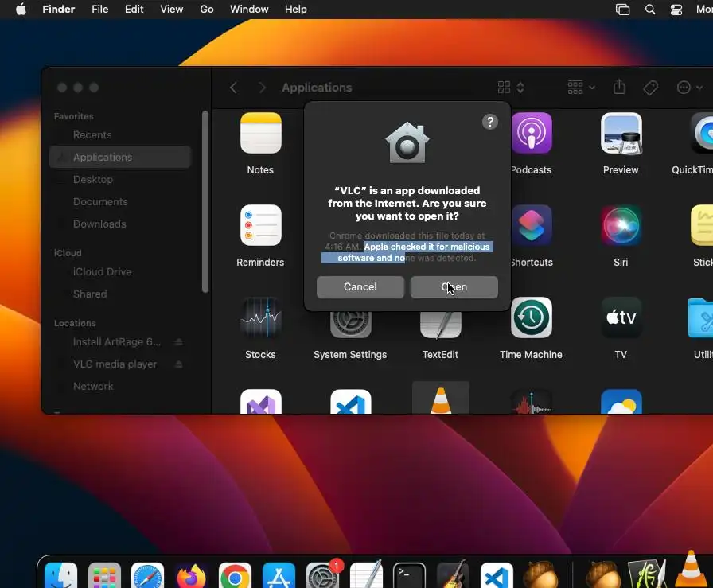This screenshot has height=588, width=713.
Task: Open the Apple menu
Action: (x=21, y=9)
